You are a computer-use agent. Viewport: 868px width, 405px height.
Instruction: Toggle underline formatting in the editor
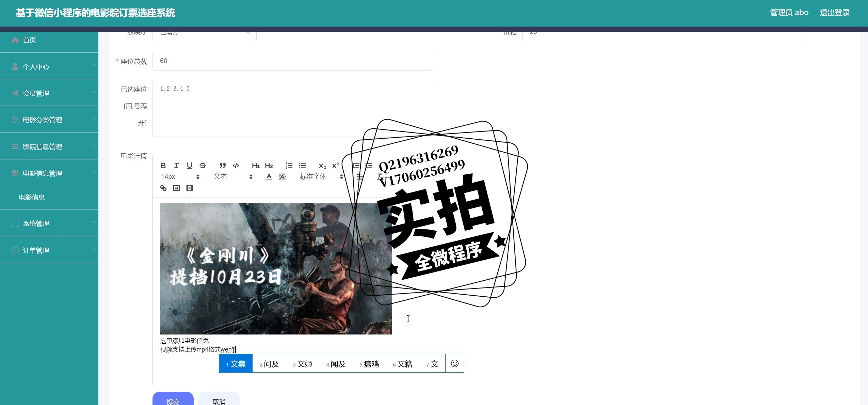click(190, 166)
